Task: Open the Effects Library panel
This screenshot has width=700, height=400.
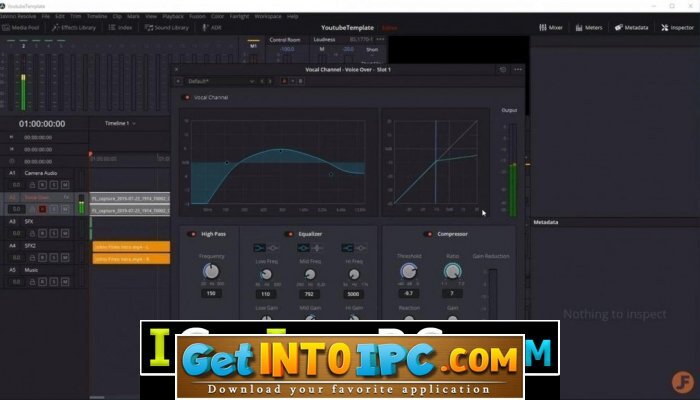Action: 74,27
